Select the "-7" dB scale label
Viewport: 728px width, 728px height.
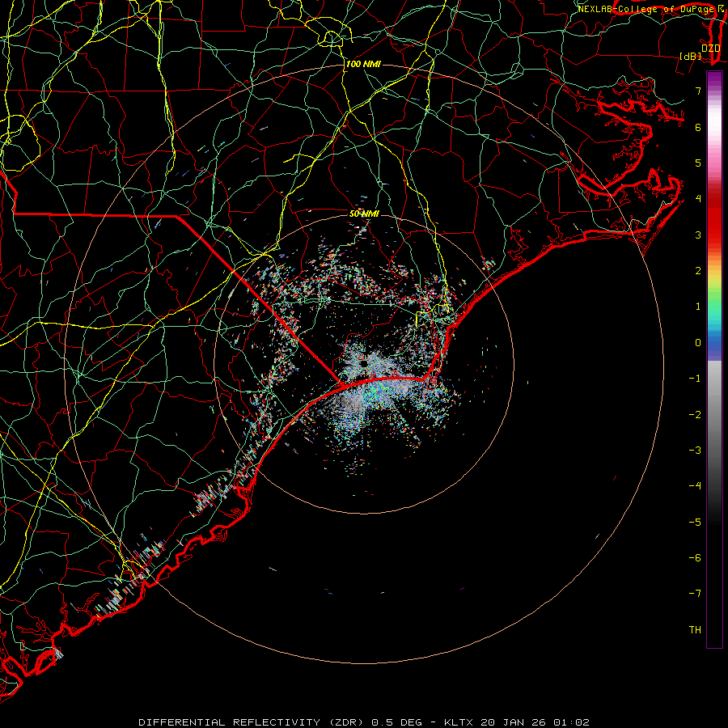point(695,594)
